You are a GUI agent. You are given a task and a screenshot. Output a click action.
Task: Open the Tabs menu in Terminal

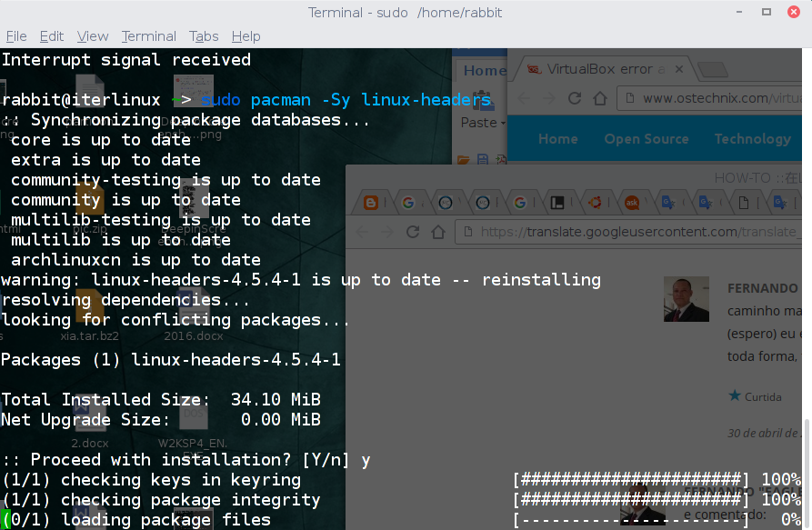[x=204, y=36]
